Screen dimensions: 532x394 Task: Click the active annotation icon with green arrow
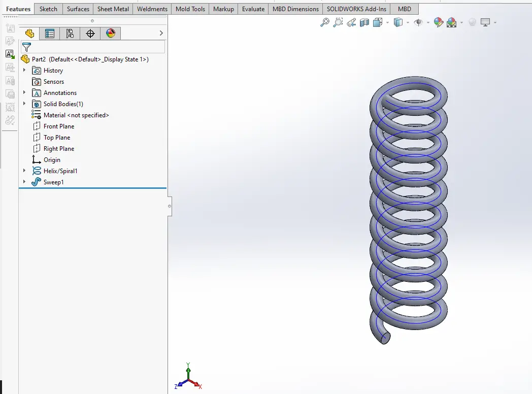(x=10, y=54)
